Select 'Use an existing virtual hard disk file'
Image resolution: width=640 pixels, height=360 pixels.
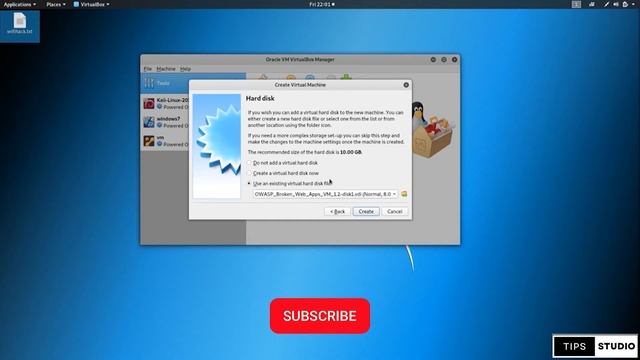click(x=290, y=184)
